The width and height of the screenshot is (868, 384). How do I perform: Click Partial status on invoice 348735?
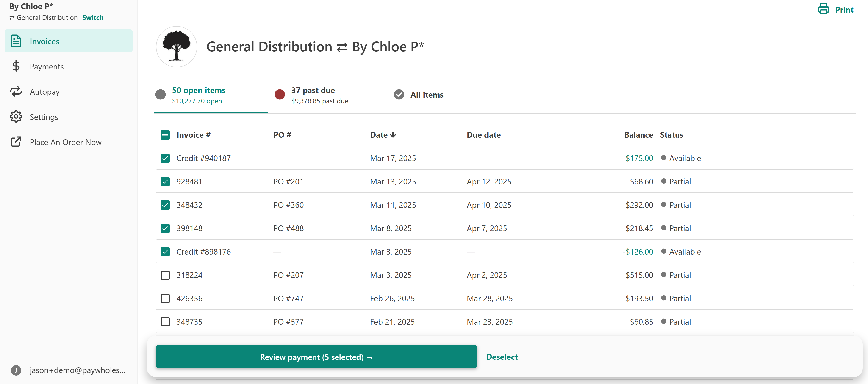tap(680, 322)
